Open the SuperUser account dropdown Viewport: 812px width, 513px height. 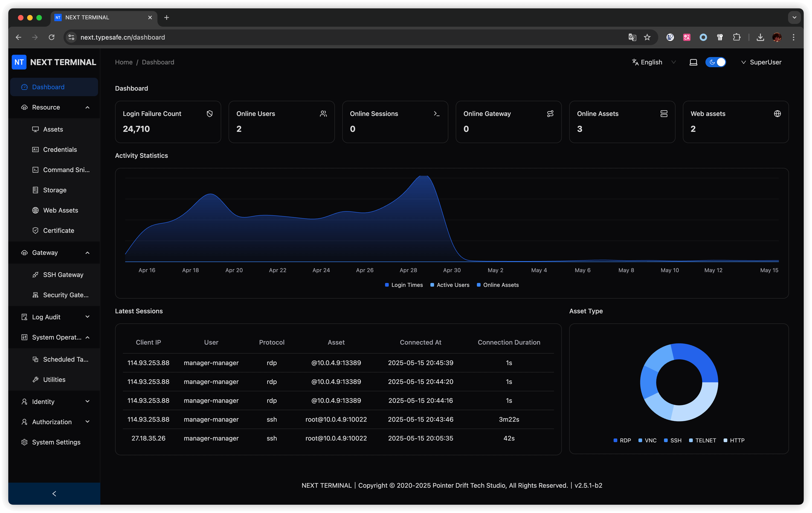coord(761,62)
